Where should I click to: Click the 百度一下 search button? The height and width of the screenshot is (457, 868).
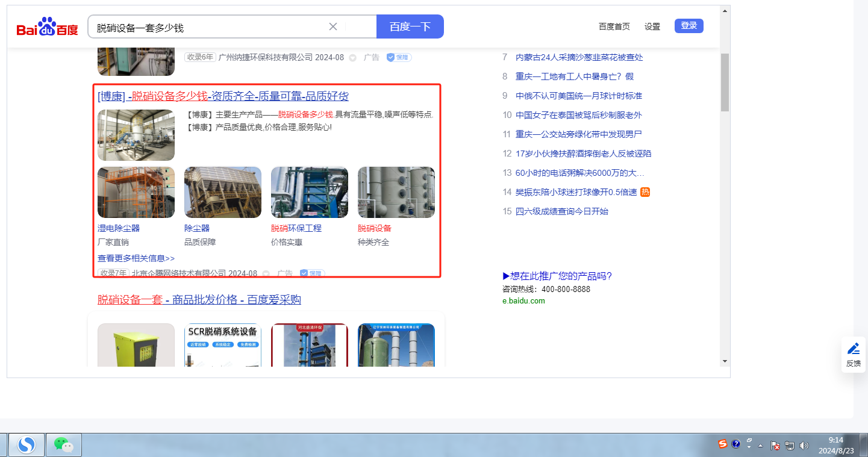point(410,26)
